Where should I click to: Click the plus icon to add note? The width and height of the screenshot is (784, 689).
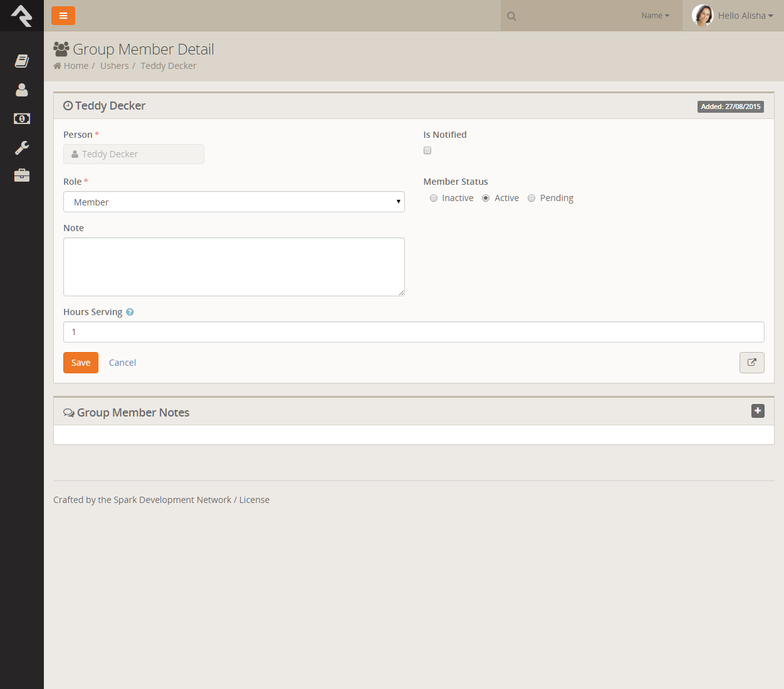coord(758,411)
